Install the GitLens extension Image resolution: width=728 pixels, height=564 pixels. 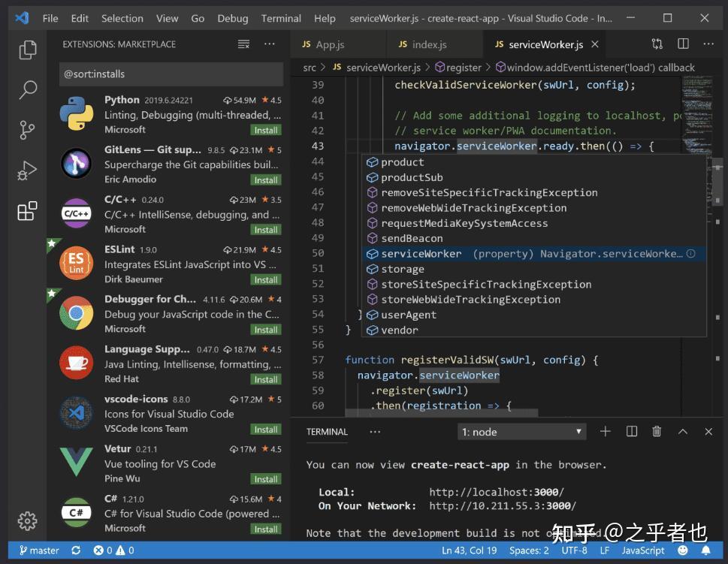click(x=265, y=180)
